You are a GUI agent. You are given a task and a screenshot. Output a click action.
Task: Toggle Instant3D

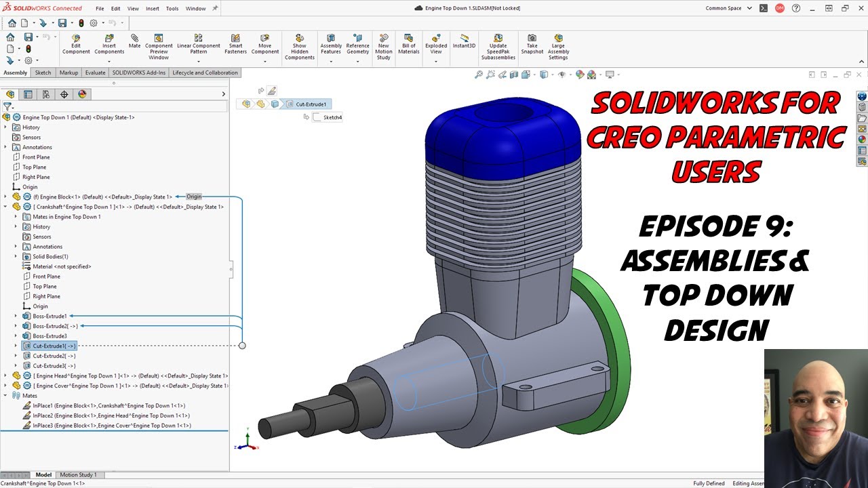pos(465,41)
